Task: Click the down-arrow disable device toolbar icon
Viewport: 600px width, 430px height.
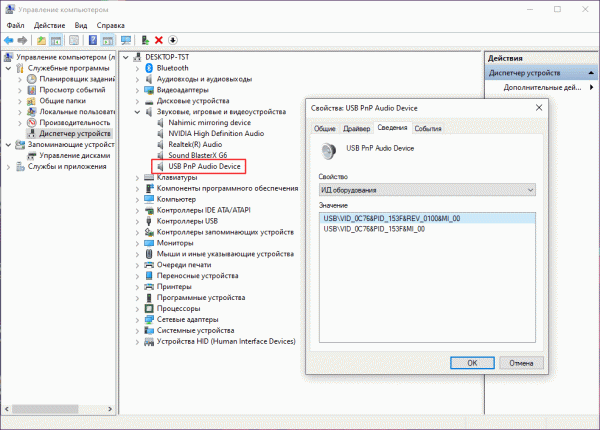Action: click(x=174, y=41)
